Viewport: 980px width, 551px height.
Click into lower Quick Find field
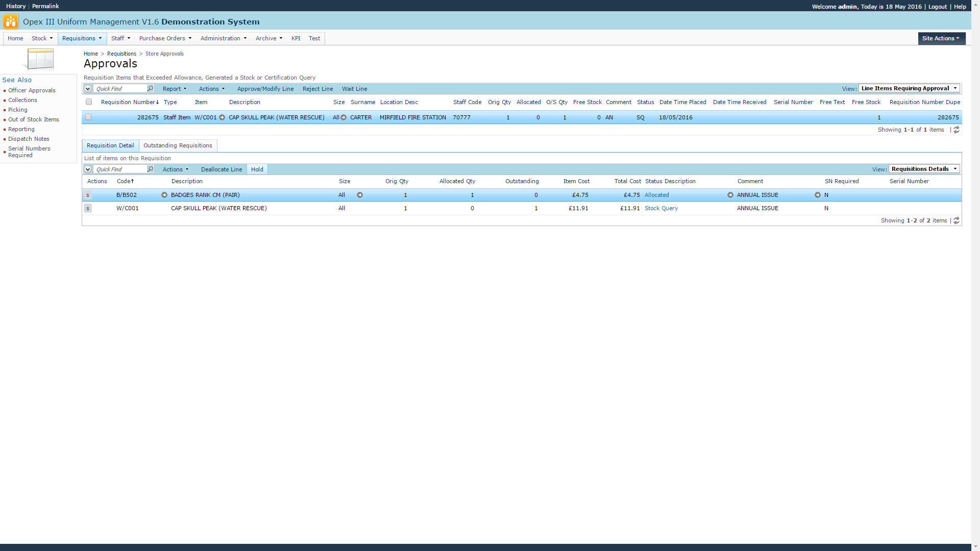tap(120, 169)
